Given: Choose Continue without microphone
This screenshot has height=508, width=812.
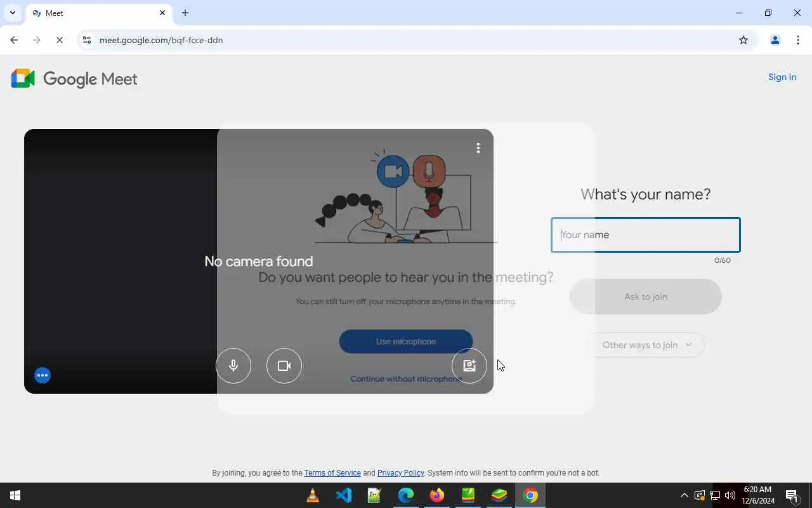Looking at the screenshot, I should (x=406, y=379).
